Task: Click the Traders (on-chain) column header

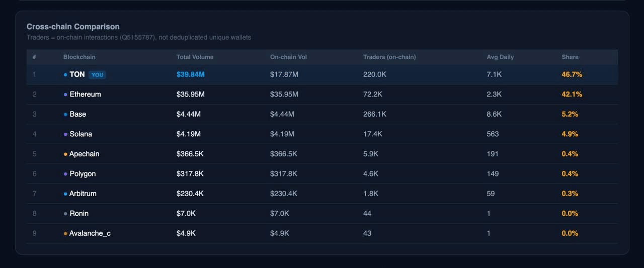Action: coord(389,57)
